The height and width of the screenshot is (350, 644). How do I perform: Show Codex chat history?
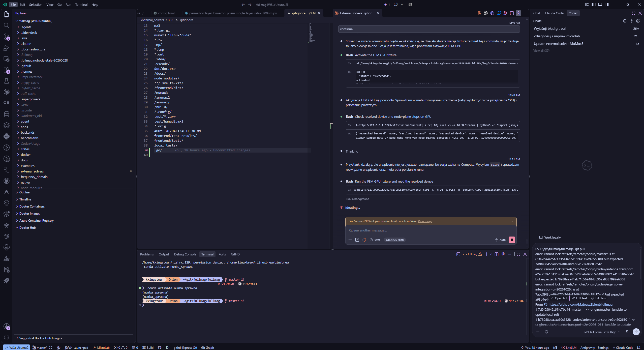625,21
